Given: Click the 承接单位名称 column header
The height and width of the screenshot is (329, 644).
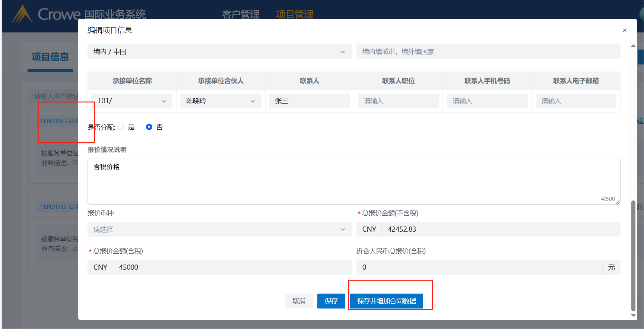Looking at the screenshot, I should [x=132, y=81].
